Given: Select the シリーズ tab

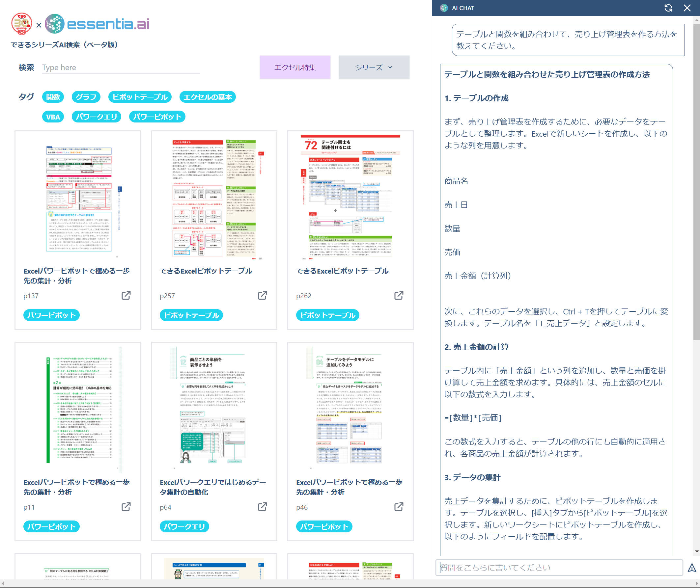Looking at the screenshot, I should tap(373, 67).
